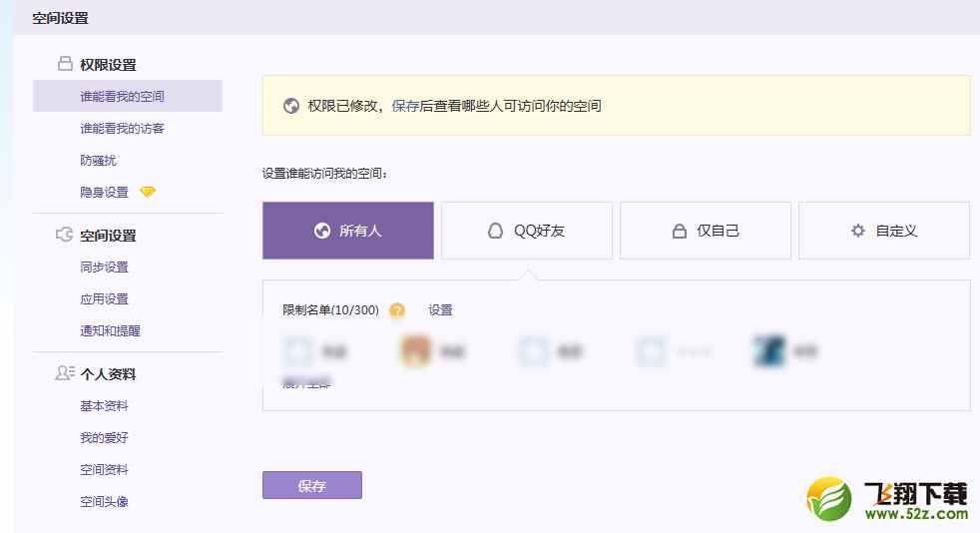Click the 个人资料 person icon in sidebar

pyautogui.click(x=65, y=374)
